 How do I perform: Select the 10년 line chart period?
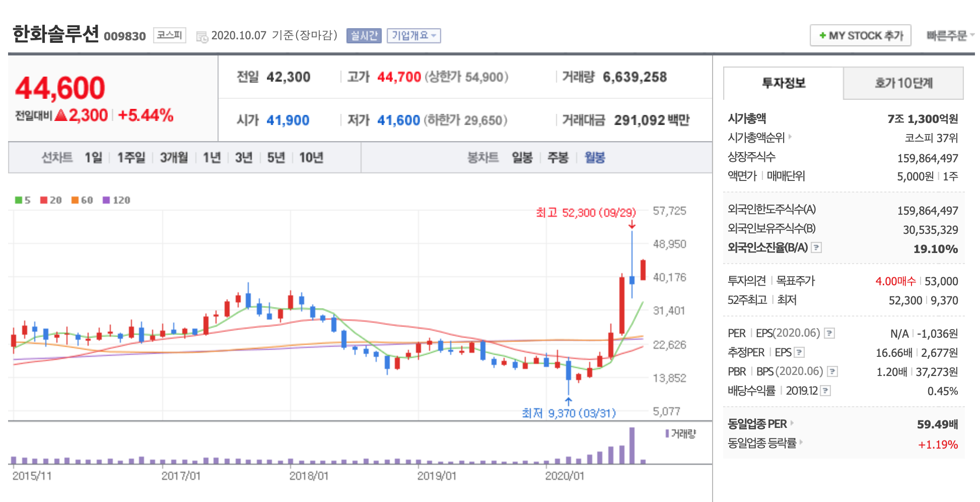[x=311, y=158]
